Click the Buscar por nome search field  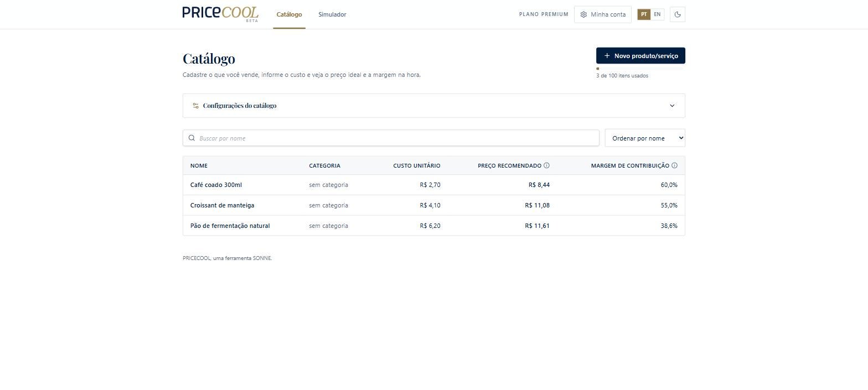[391, 138]
